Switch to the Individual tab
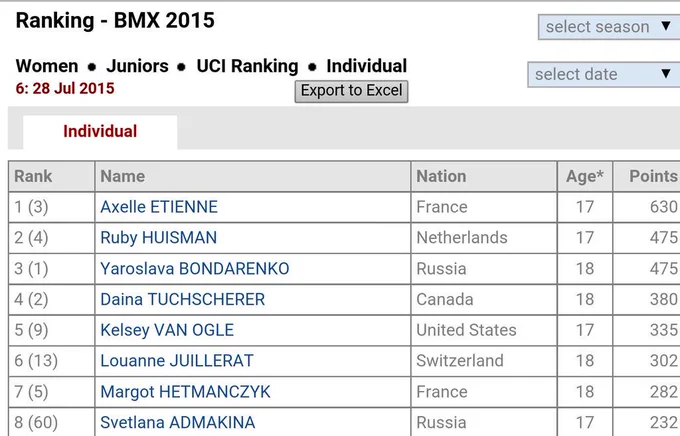 pyautogui.click(x=100, y=131)
